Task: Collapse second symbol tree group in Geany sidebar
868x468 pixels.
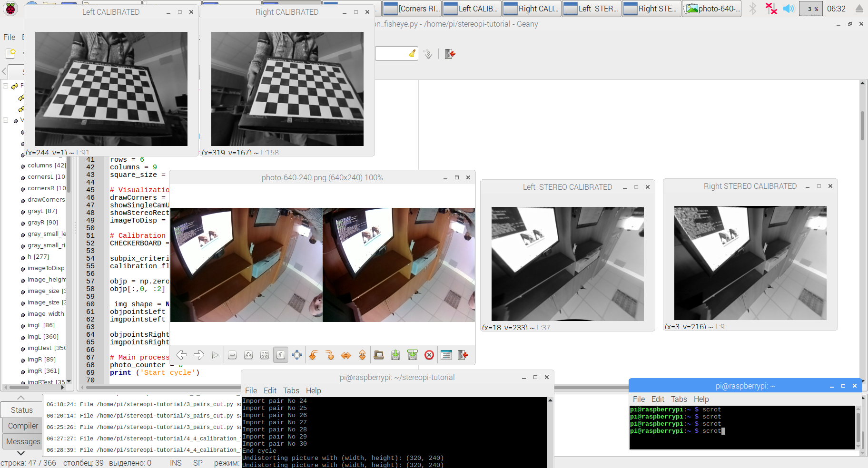Action: [x=6, y=120]
